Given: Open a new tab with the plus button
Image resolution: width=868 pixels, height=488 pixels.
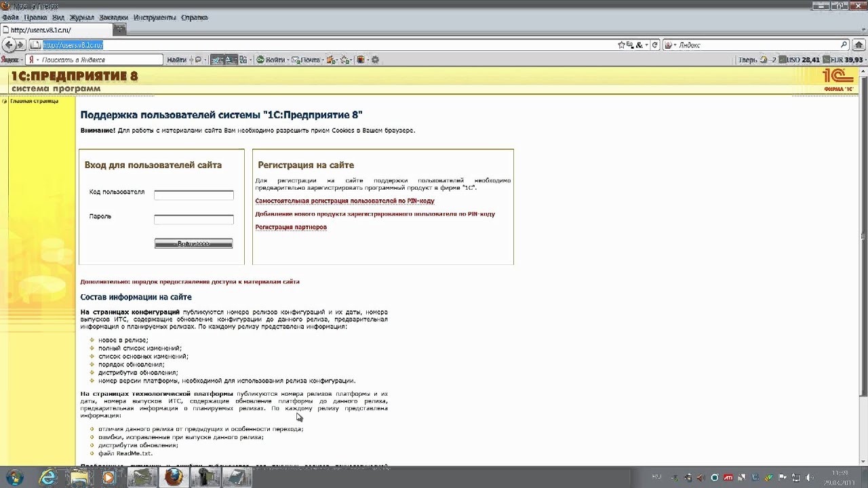Looking at the screenshot, I should pos(119,29).
